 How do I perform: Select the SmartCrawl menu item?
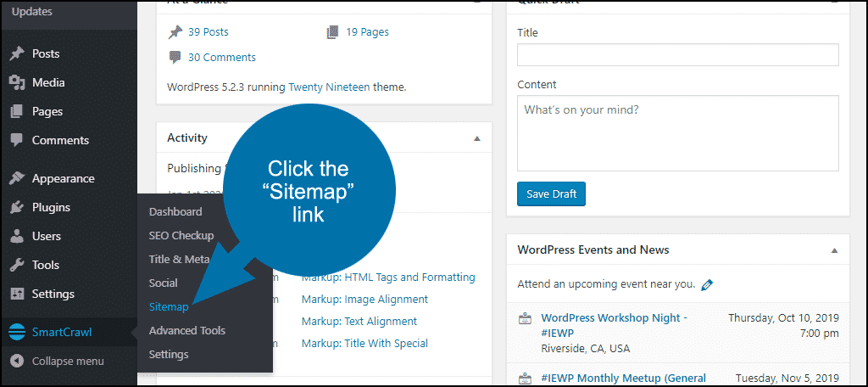coord(61,332)
